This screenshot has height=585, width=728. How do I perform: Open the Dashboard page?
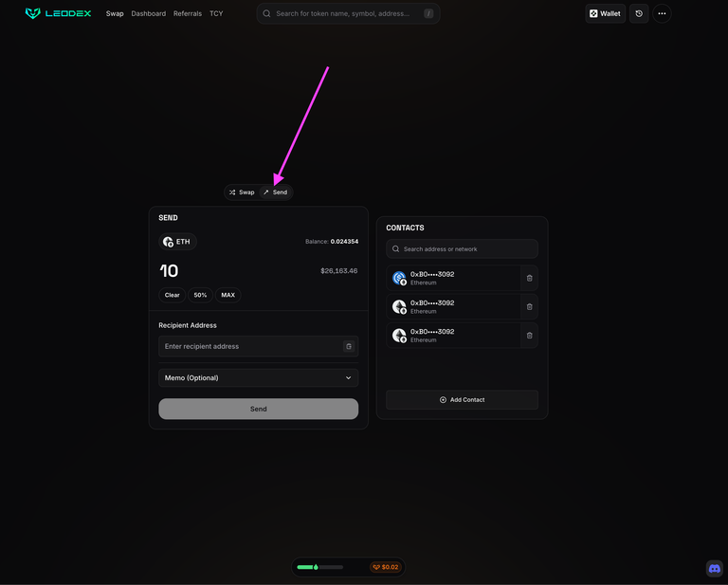149,13
